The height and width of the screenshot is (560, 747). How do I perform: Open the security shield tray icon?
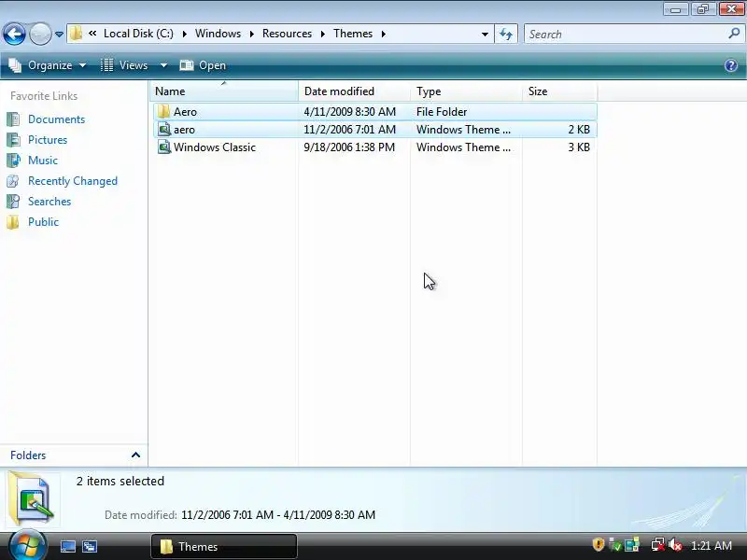pyautogui.click(x=598, y=544)
